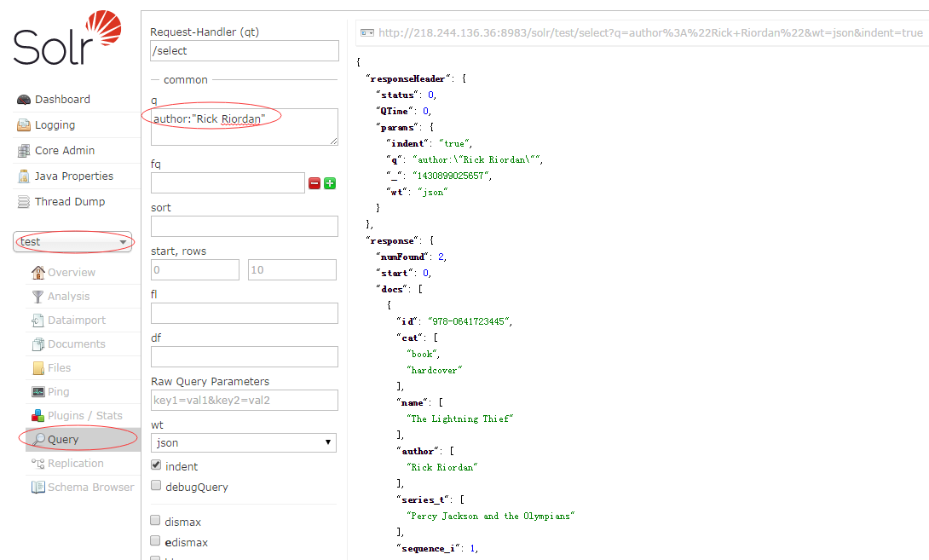The image size is (929, 560).
Task: Enable the dismax checkbox
Action: (156, 521)
